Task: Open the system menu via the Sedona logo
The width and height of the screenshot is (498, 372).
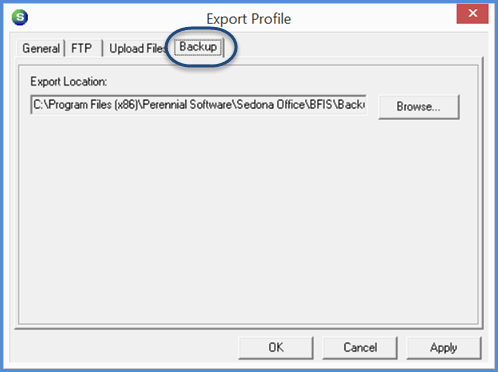Action: (x=20, y=17)
